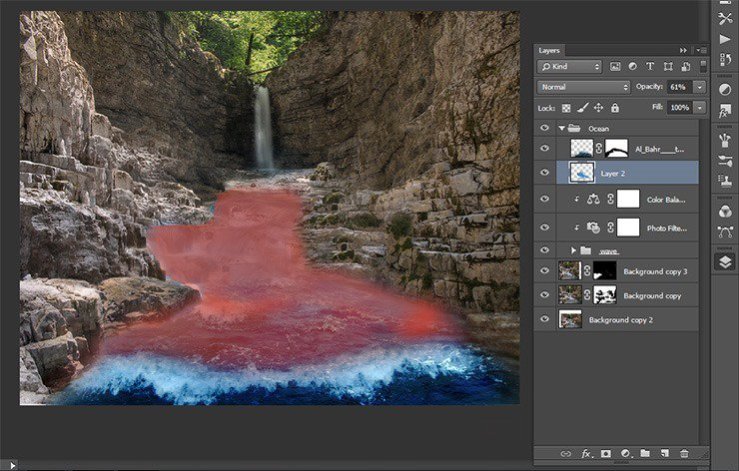Select the 'Layer 2' name text
Screen dimensions: 739x471
click(x=613, y=174)
